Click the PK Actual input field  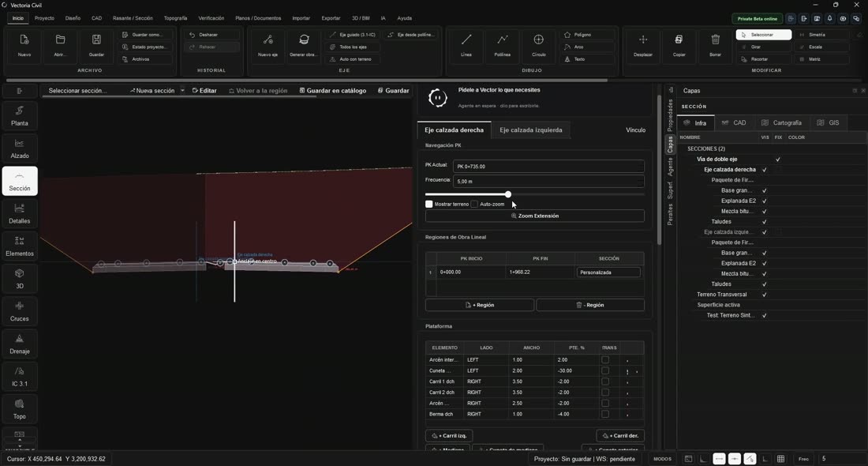tap(548, 166)
